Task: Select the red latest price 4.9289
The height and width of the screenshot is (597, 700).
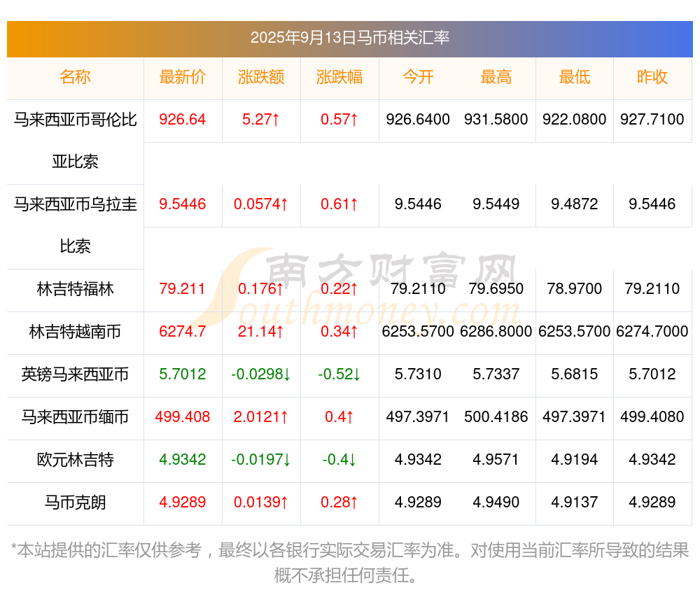Action: pos(182,503)
